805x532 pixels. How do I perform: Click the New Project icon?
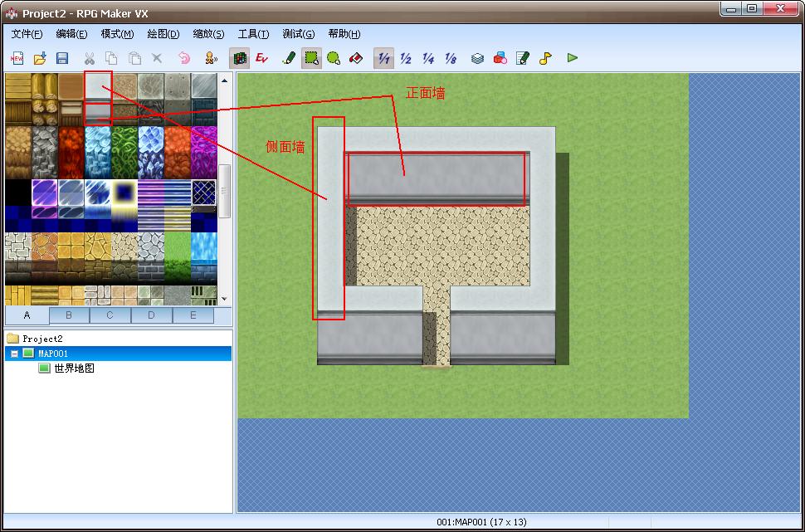click(x=17, y=58)
